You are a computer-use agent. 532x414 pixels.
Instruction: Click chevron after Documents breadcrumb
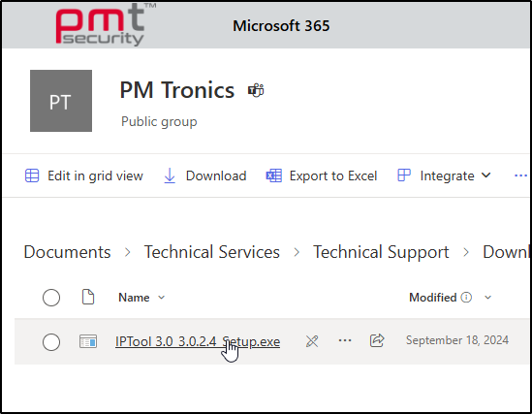coord(128,252)
